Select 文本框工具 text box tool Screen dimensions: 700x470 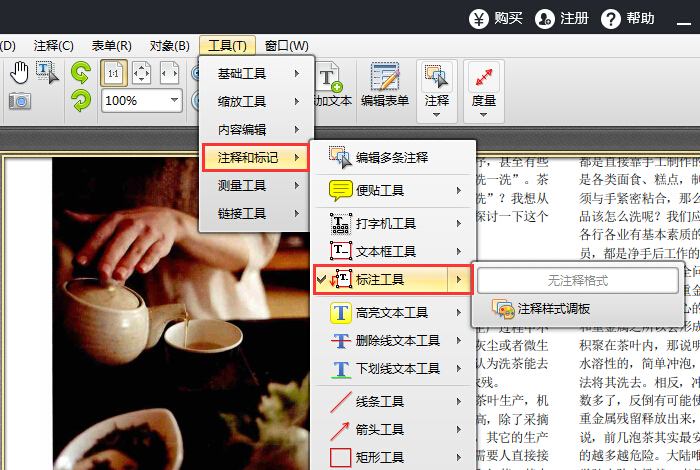[x=394, y=251]
